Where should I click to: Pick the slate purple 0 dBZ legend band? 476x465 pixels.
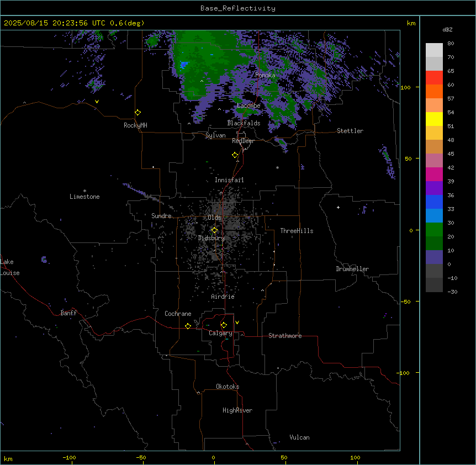point(434,257)
